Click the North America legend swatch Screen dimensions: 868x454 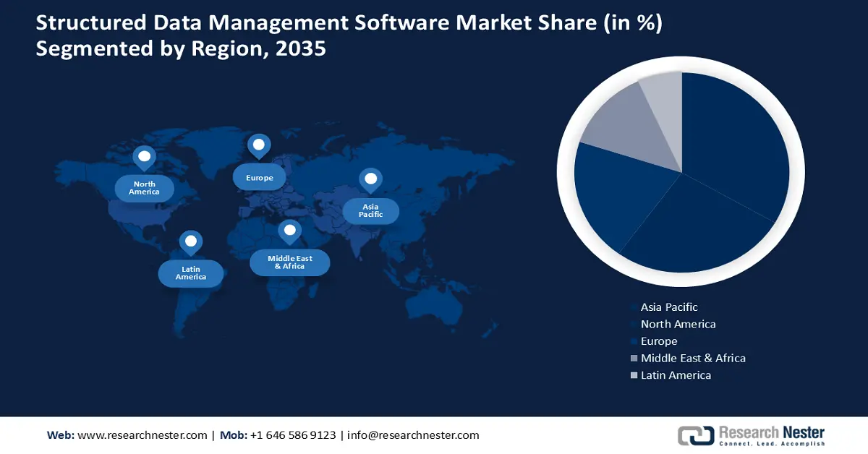click(x=633, y=324)
